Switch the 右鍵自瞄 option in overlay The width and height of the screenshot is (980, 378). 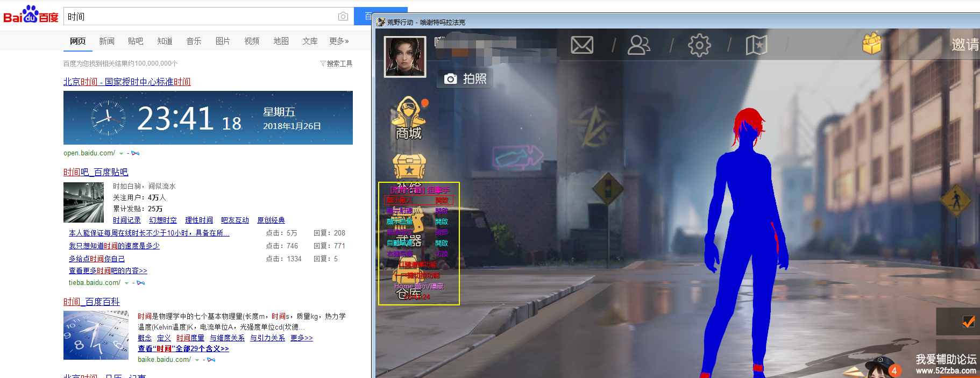(417, 254)
